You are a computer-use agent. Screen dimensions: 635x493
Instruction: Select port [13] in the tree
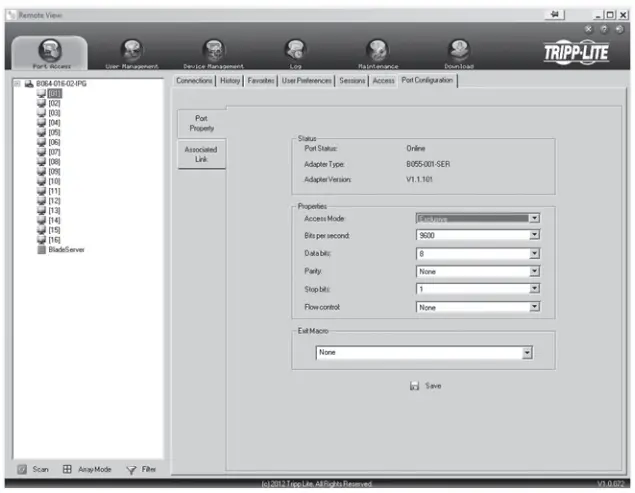pyautogui.click(x=54, y=211)
